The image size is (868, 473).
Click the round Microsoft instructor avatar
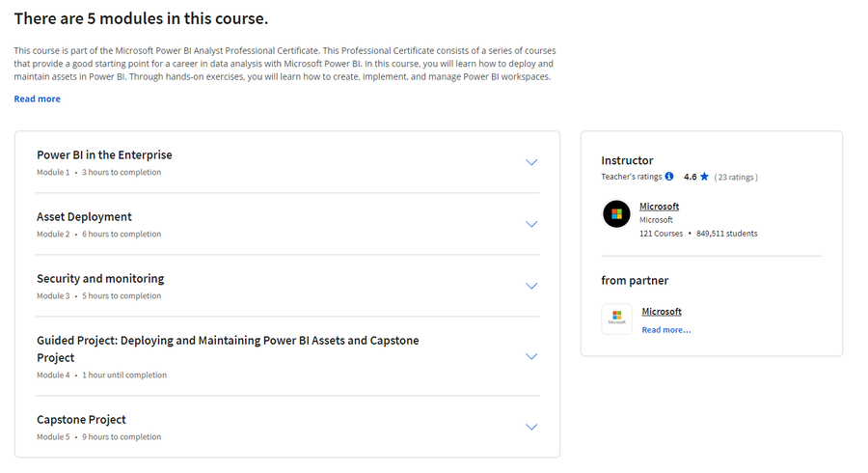coord(616,213)
